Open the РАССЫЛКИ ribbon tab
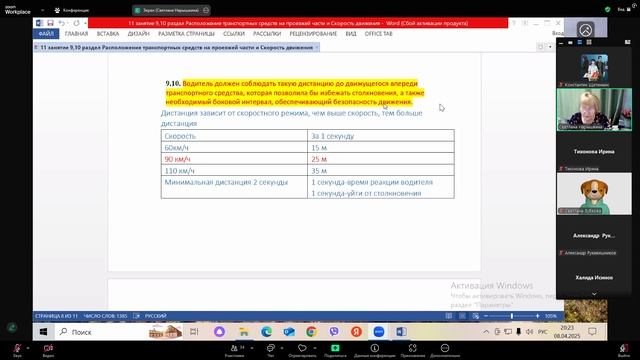Image resolution: width=640 pixels, height=360 pixels. click(267, 34)
